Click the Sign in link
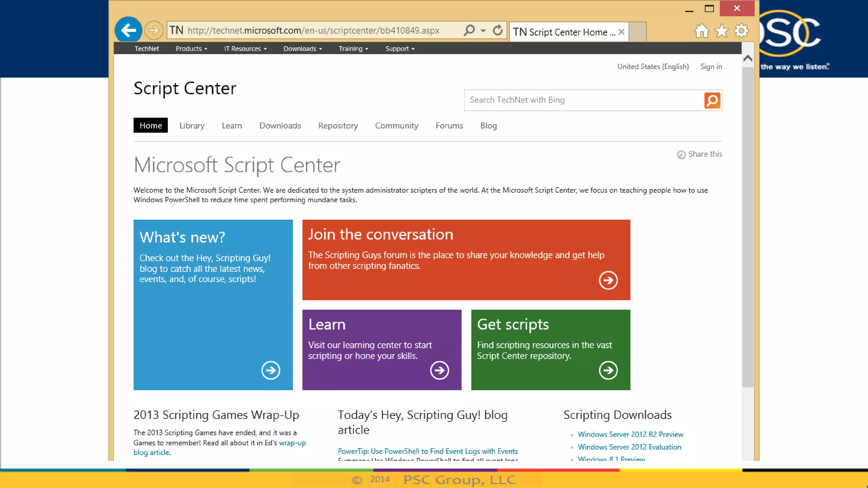The height and width of the screenshot is (488, 868). pos(711,67)
